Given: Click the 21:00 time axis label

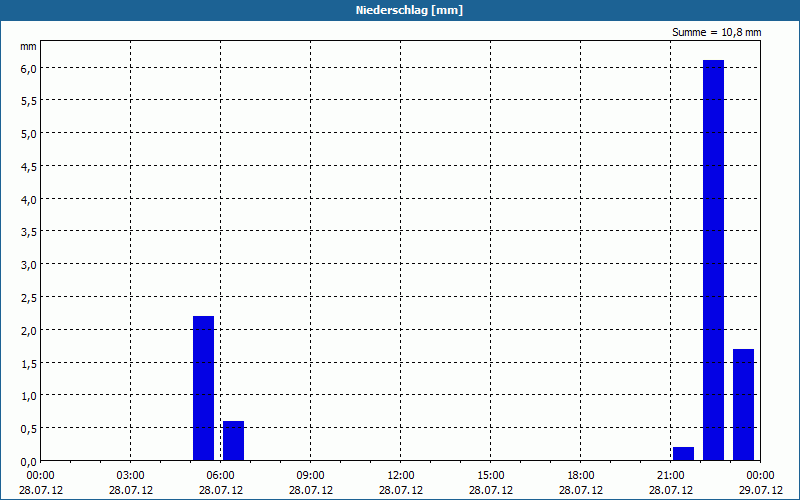Looking at the screenshot, I should coord(670,476).
